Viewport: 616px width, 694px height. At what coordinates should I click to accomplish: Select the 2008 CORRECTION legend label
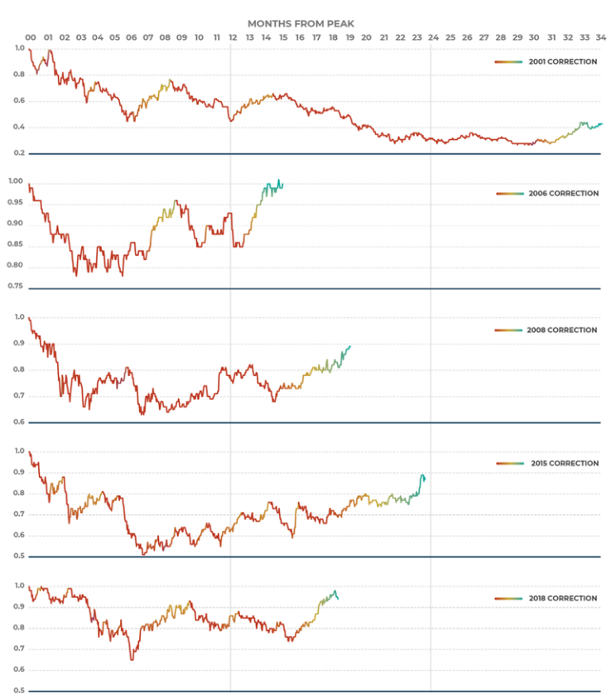pos(563,330)
